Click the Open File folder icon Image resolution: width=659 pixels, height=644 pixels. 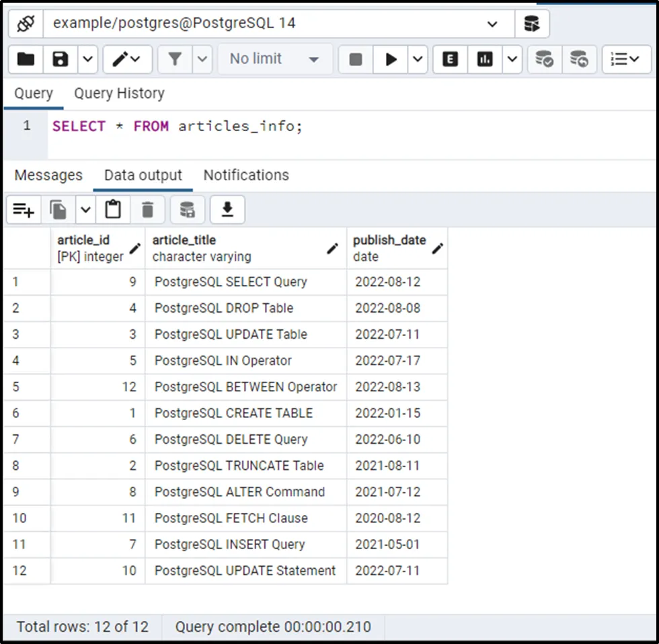click(26, 59)
